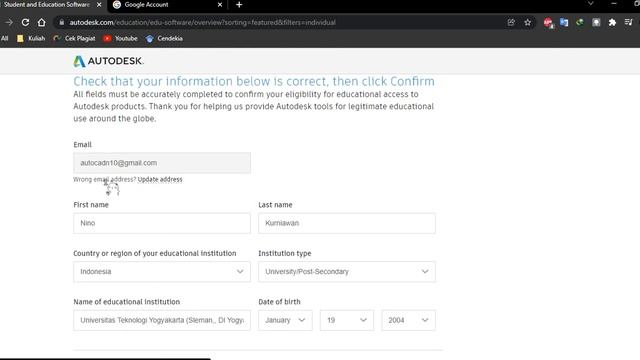The width and height of the screenshot is (640, 360).
Task: Click the share page icon in address bar
Action: click(511, 22)
